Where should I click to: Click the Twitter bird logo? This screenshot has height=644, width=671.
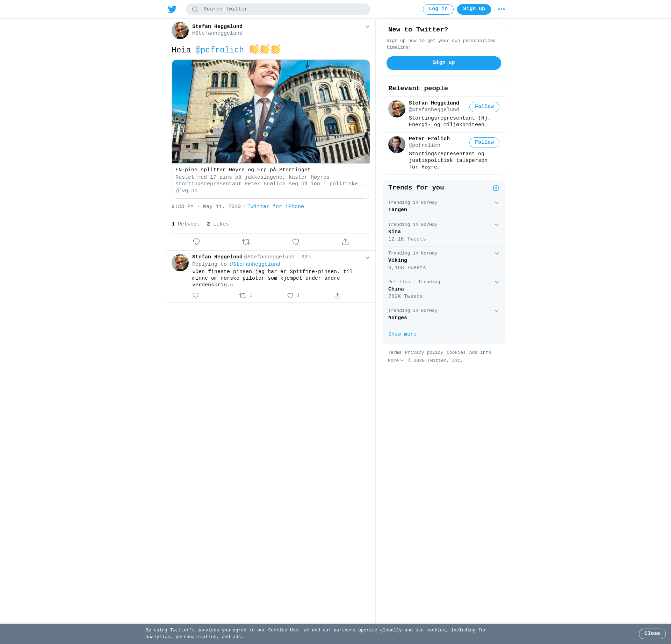[172, 9]
